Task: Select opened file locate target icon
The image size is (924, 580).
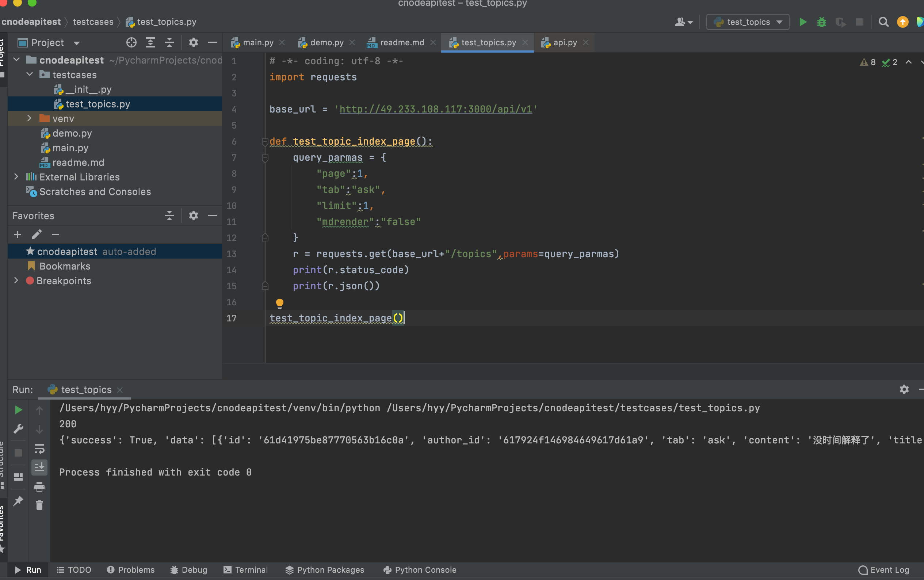Action: tap(131, 43)
